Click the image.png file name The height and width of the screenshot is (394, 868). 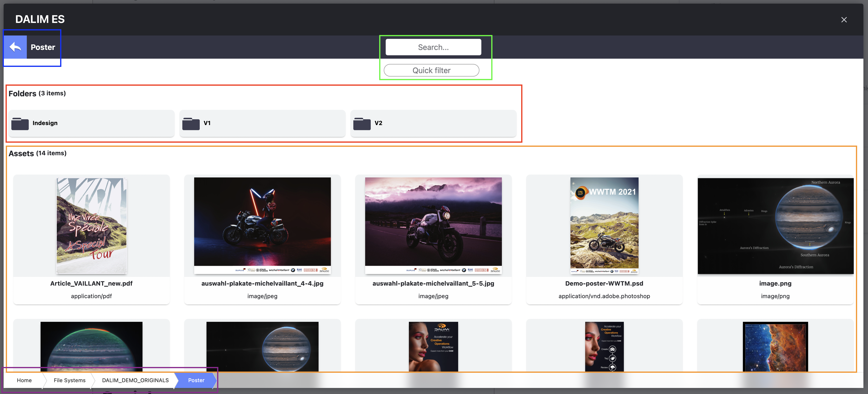point(775,283)
